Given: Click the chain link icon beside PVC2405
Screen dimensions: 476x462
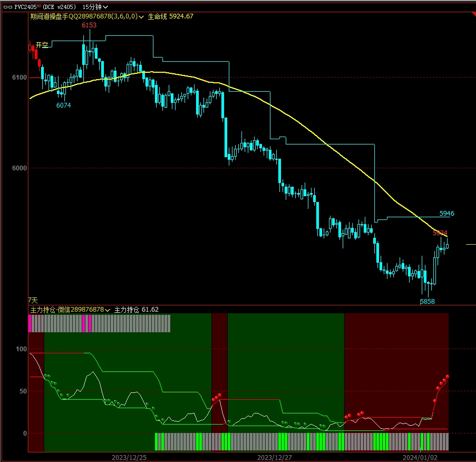Looking at the screenshot, I should point(7,7).
